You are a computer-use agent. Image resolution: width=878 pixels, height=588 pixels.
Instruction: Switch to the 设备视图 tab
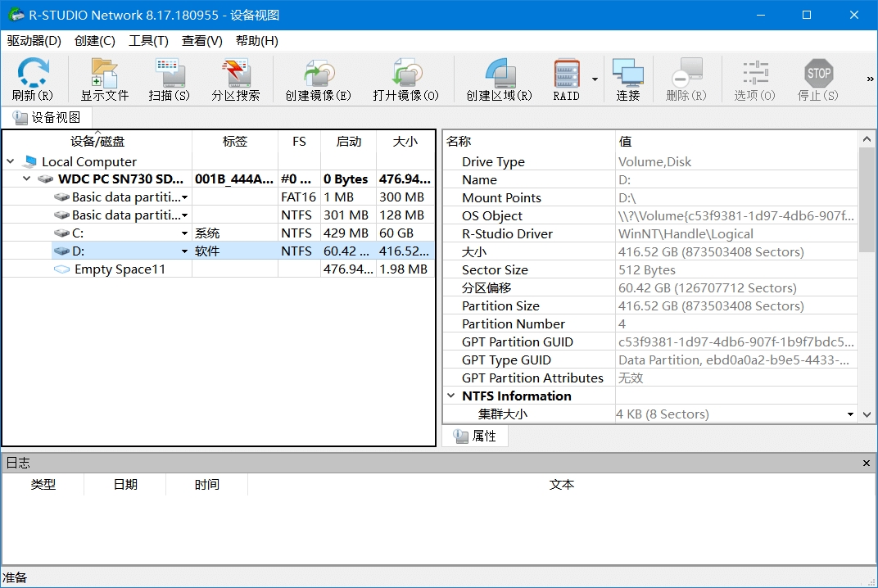[48, 117]
